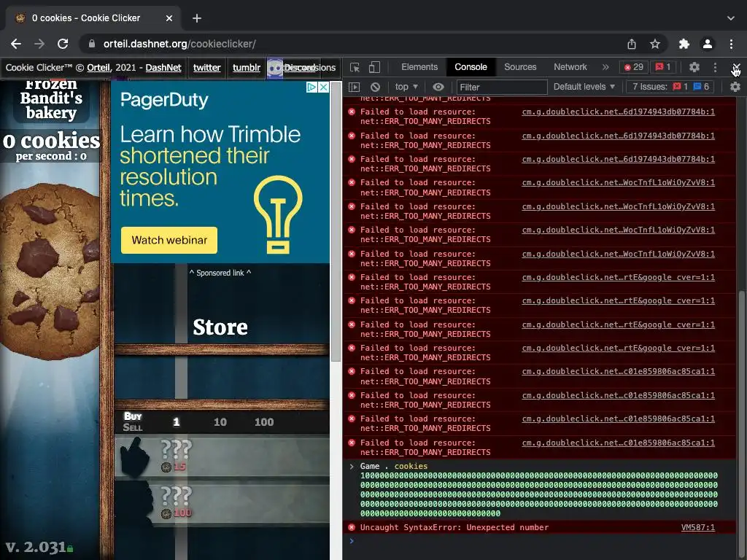Screen dimensions: 747x560
Task: Click the 6 blue issues badge
Action: (701, 87)
